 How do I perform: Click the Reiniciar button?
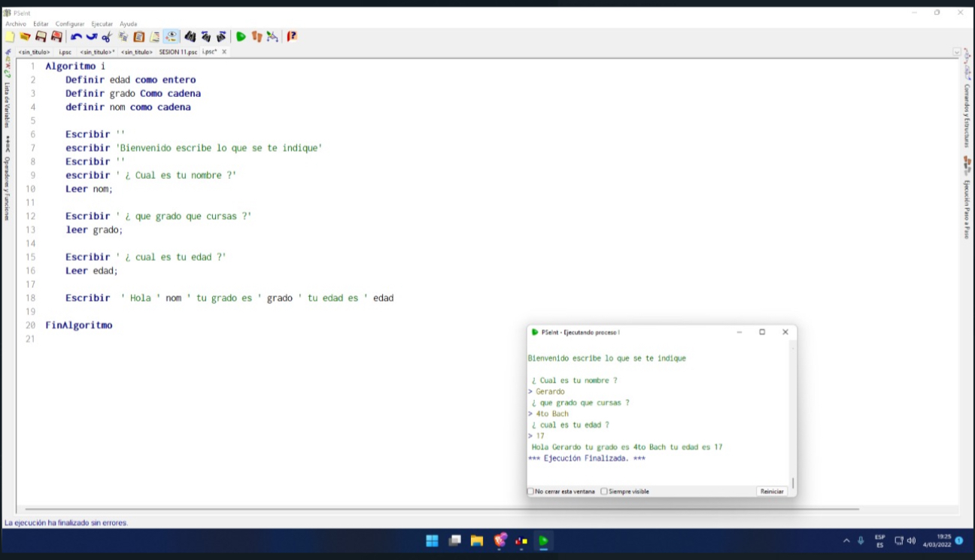click(x=772, y=492)
